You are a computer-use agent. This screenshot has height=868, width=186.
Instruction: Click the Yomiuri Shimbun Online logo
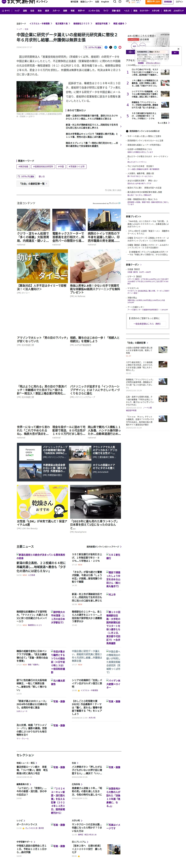[x=25, y=2]
